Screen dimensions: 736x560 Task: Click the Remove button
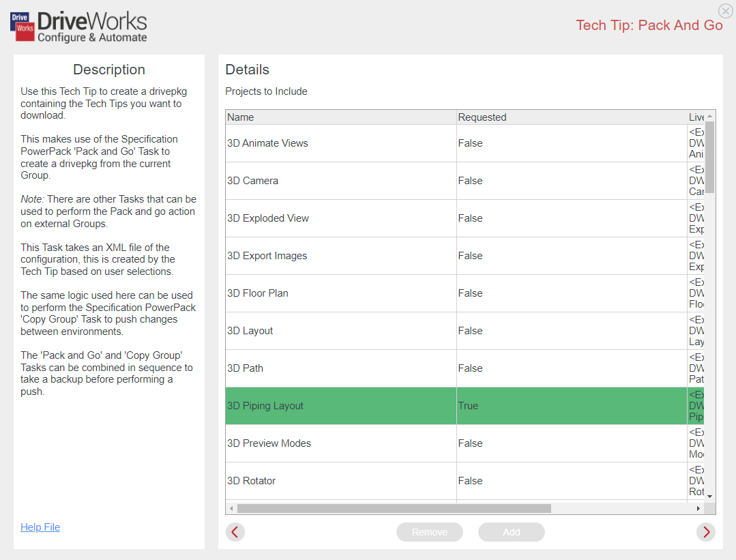(x=429, y=531)
